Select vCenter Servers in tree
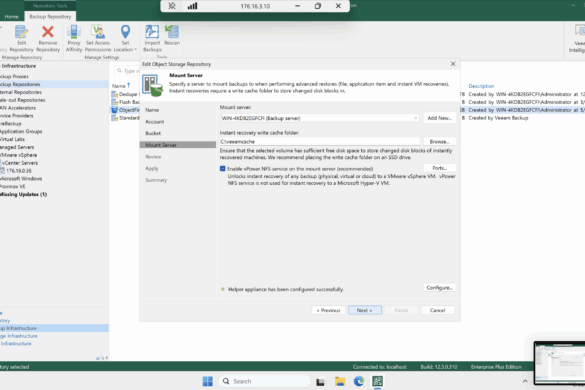 tap(20, 163)
